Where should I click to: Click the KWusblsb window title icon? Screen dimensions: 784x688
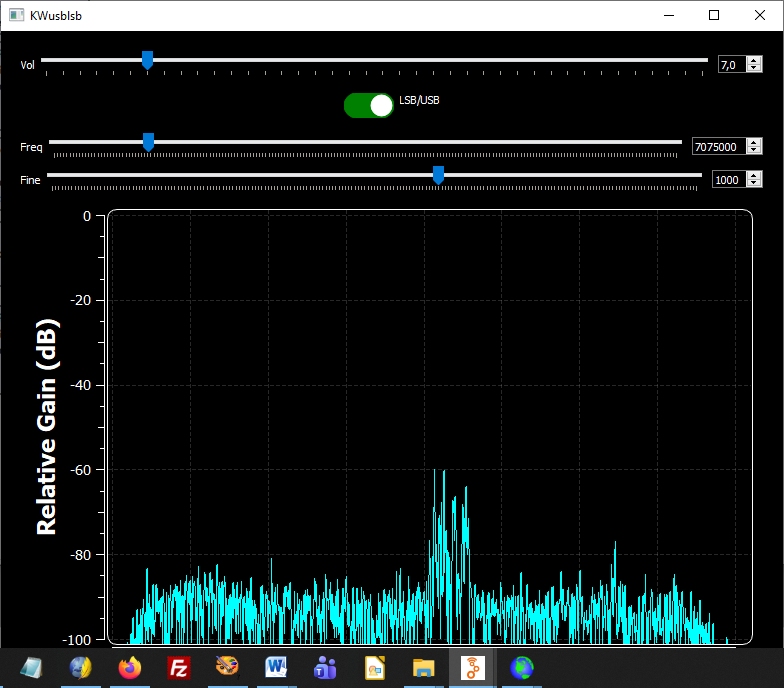click(x=16, y=16)
